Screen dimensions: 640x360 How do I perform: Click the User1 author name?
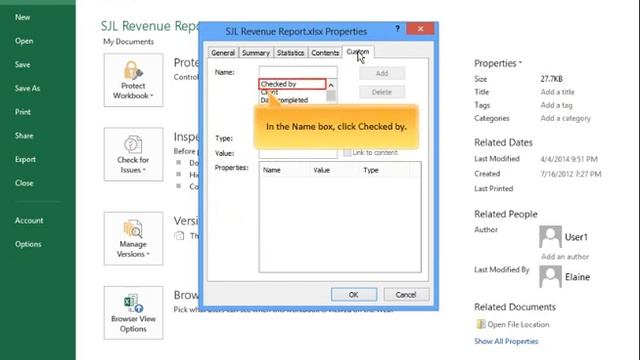click(x=576, y=237)
